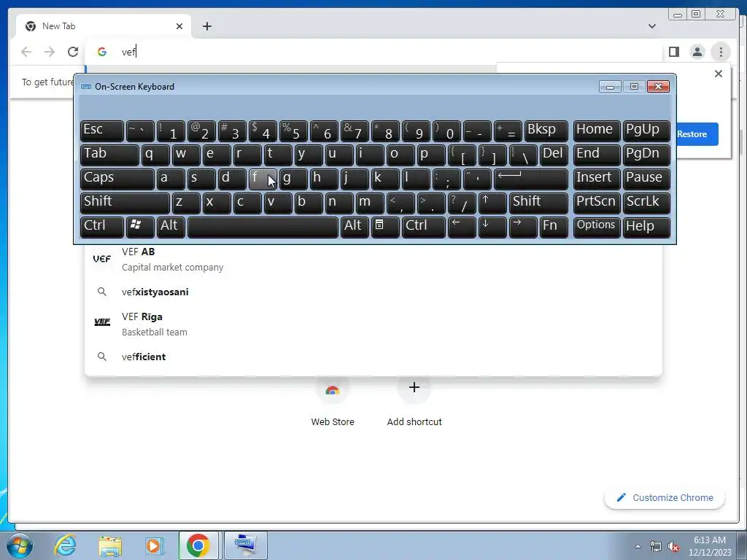The width and height of the screenshot is (747, 560).
Task: Tap the up arrow key
Action: 492,203
